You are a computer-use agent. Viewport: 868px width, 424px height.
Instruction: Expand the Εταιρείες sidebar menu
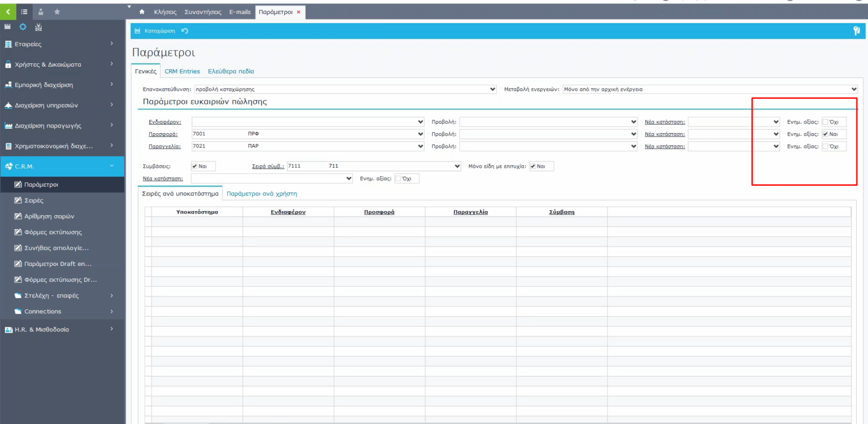pyautogui.click(x=62, y=43)
